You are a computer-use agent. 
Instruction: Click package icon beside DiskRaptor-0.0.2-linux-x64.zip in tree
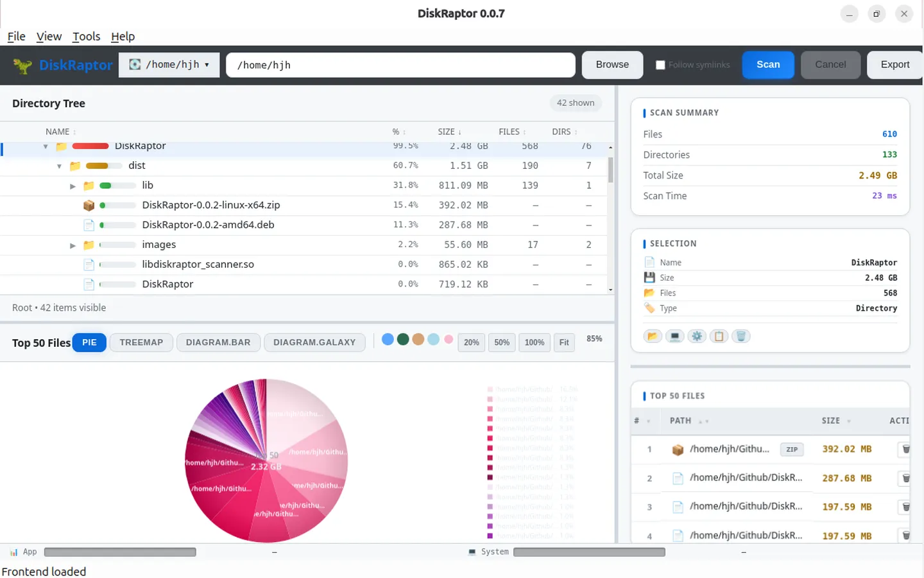[x=89, y=206]
